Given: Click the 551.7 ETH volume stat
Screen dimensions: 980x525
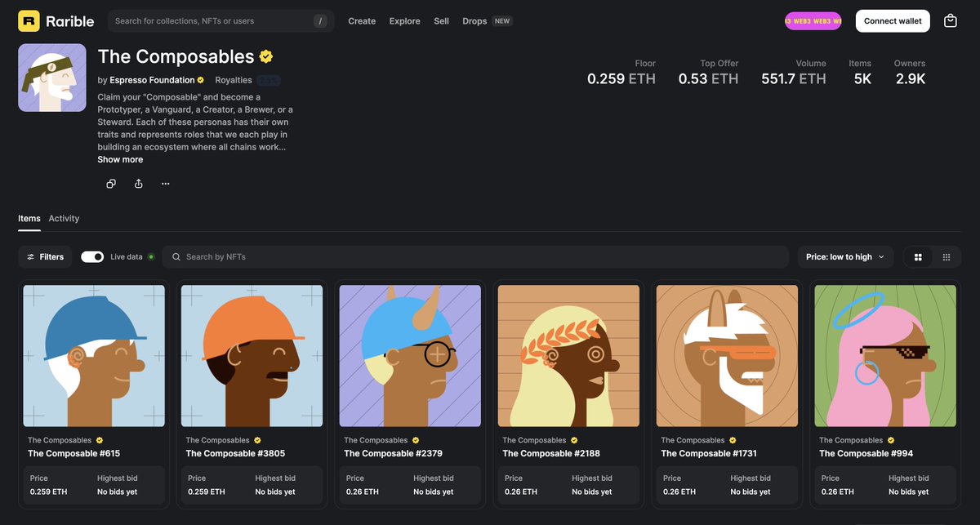Looking at the screenshot, I should 794,79.
